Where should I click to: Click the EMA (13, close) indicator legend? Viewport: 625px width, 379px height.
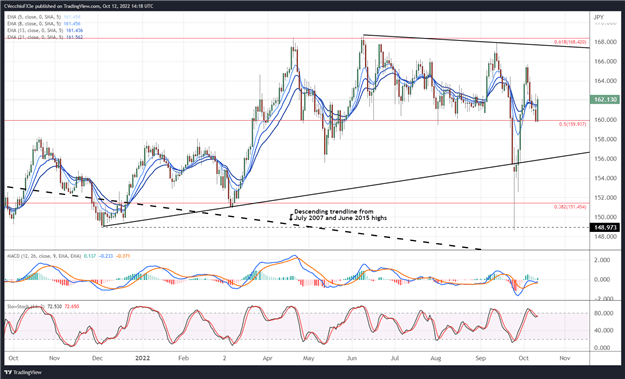click(45, 30)
